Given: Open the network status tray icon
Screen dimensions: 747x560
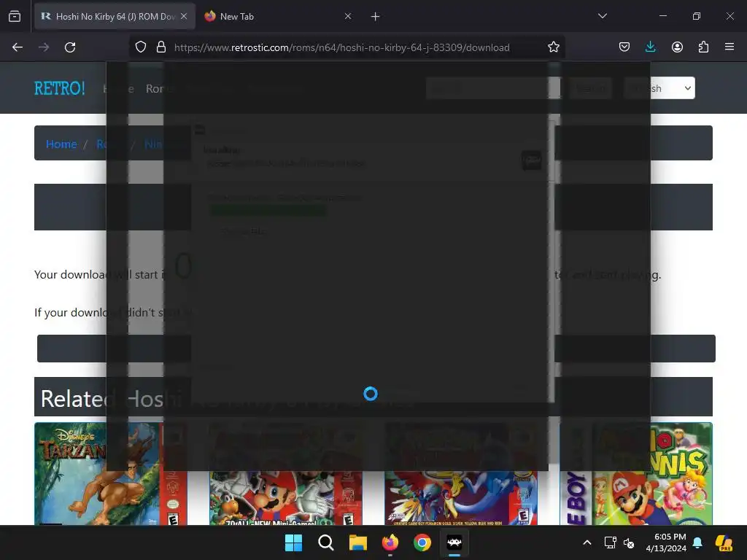Looking at the screenshot, I should coord(610,542).
